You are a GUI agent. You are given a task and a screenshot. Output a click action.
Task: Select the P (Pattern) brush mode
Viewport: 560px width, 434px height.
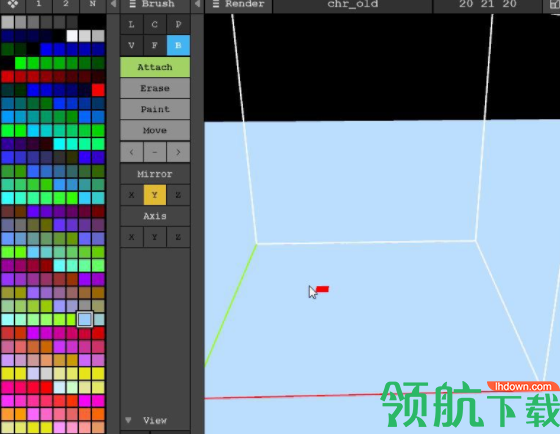[x=178, y=24]
